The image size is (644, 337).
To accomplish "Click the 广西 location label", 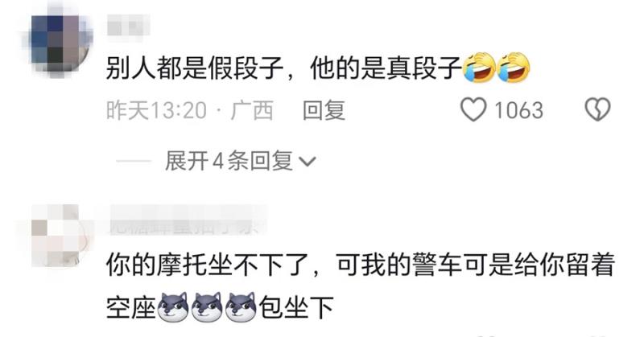I will point(252,110).
